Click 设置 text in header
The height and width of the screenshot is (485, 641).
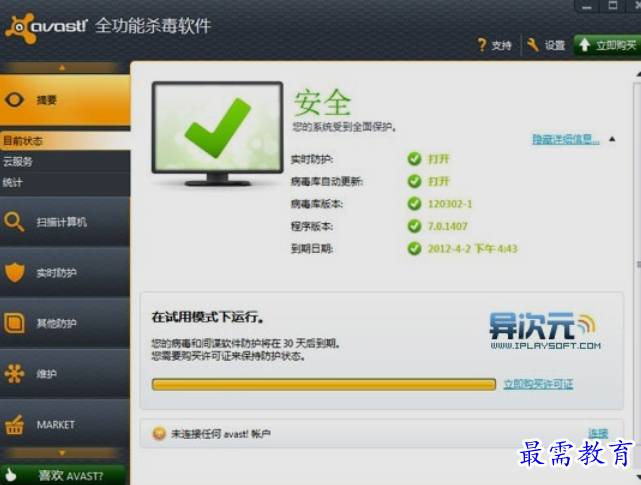pos(555,45)
